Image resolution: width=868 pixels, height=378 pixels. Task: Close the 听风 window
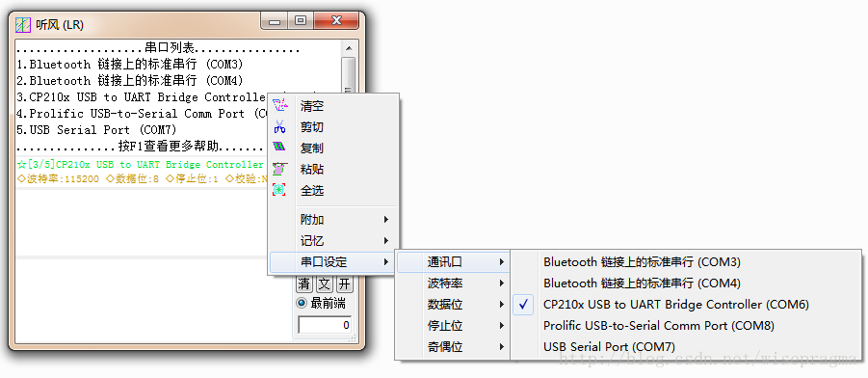coord(336,21)
